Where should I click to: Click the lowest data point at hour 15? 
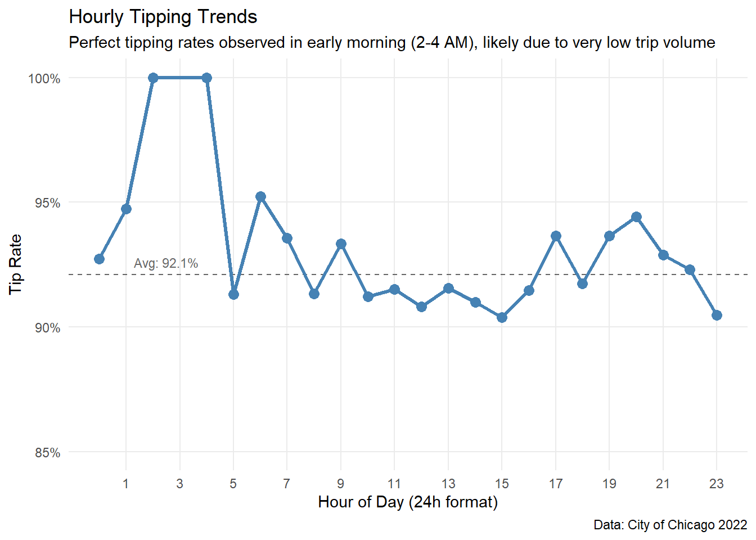pyautogui.click(x=502, y=317)
